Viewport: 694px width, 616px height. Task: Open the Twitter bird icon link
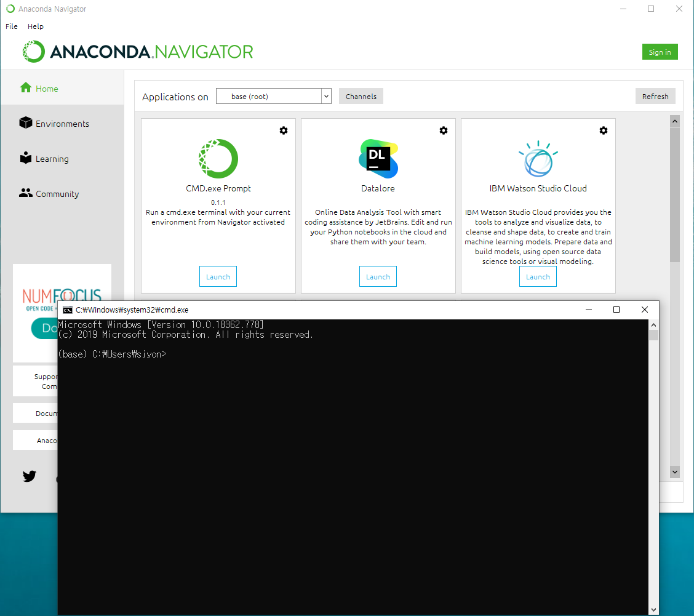(x=29, y=476)
